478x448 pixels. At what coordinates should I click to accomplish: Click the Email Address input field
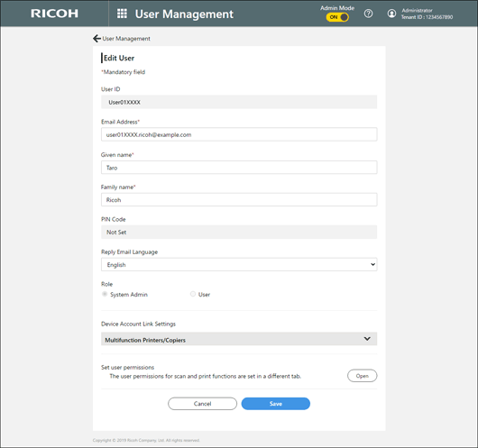click(239, 134)
